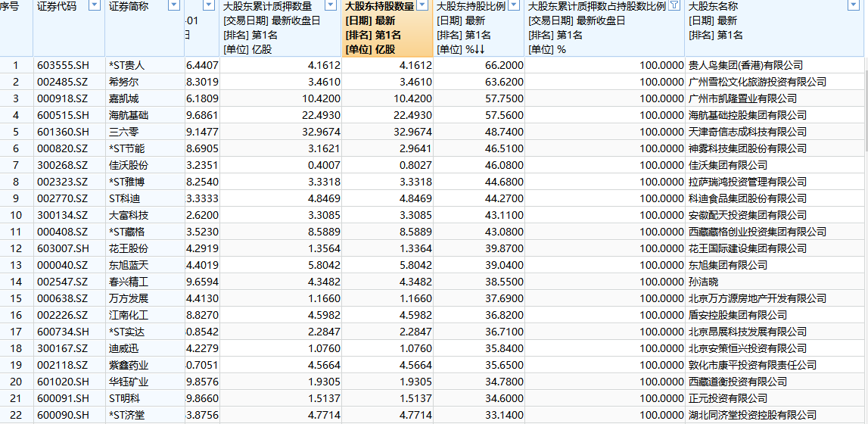Click the security name *ST贵人
The width and height of the screenshot is (868, 424).
click(x=127, y=65)
